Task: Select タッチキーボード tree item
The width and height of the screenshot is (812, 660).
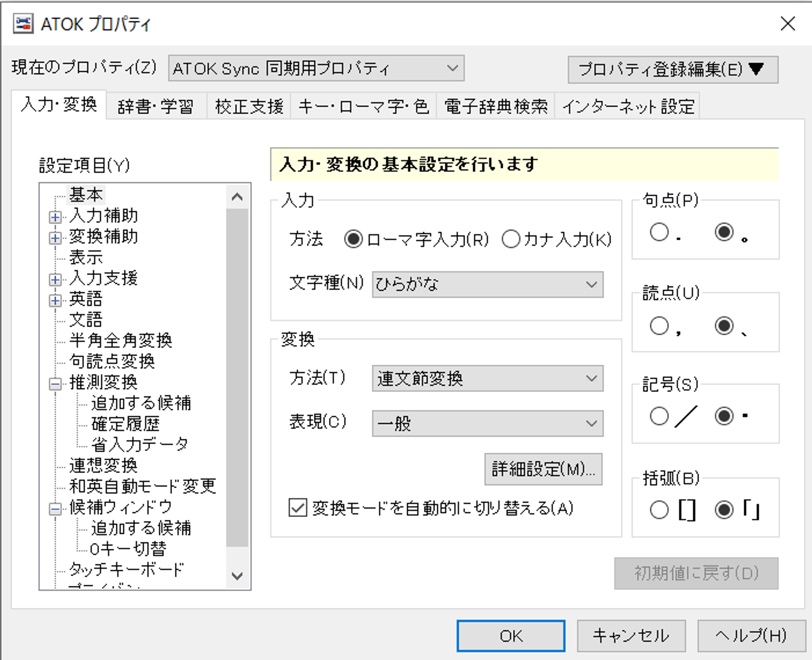Action: pos(126,570)
